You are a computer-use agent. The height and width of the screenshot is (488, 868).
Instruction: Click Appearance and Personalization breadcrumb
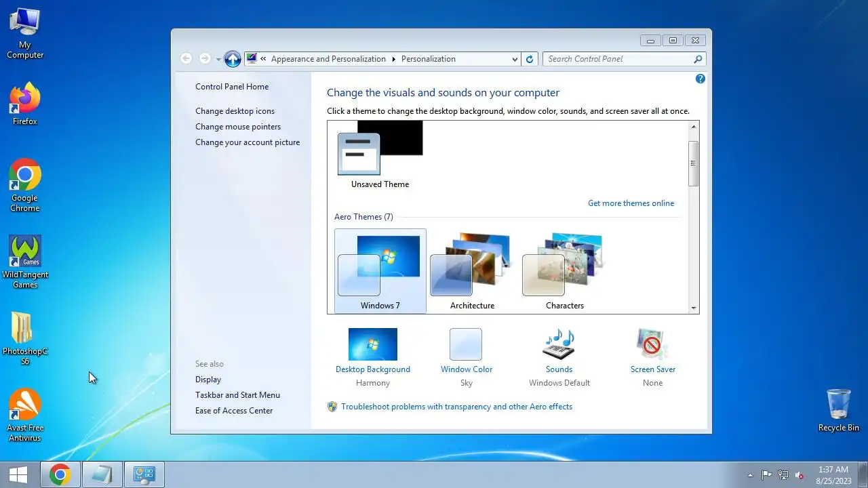point(328,59)
